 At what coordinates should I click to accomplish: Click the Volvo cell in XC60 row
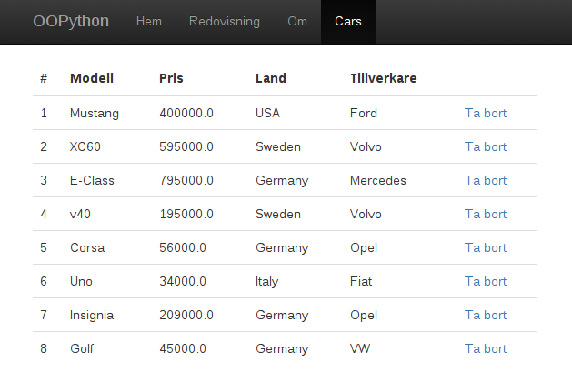point(366,146)
